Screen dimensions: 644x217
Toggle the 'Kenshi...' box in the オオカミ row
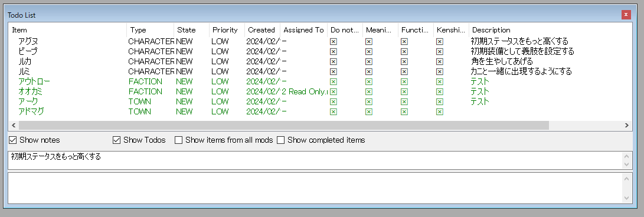coord(439,91)
